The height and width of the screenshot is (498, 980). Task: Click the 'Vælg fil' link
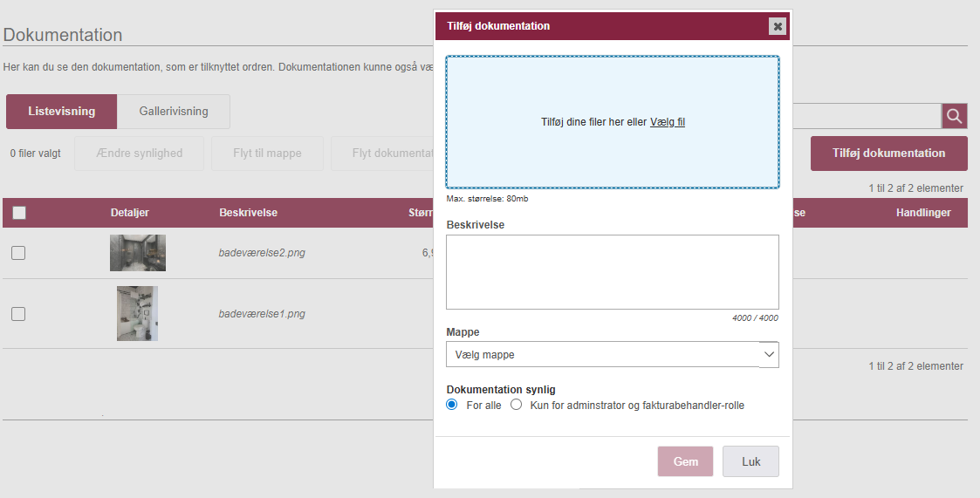(x=668, y=122)
